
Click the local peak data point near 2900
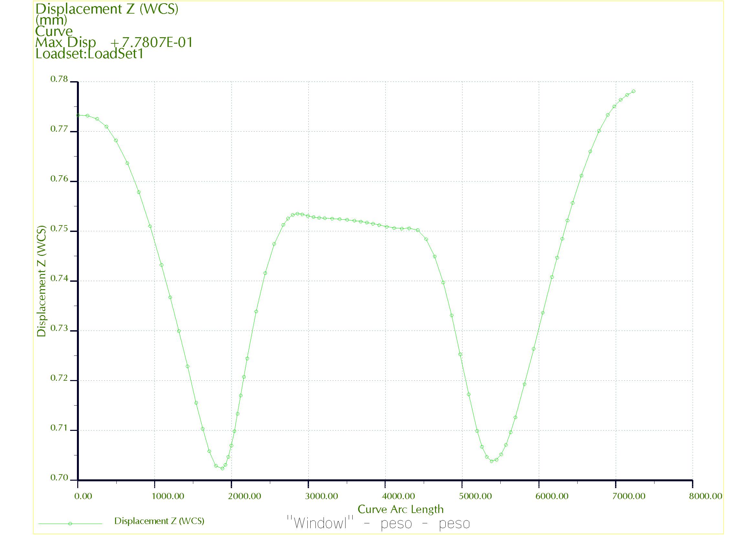coord(298,214)
